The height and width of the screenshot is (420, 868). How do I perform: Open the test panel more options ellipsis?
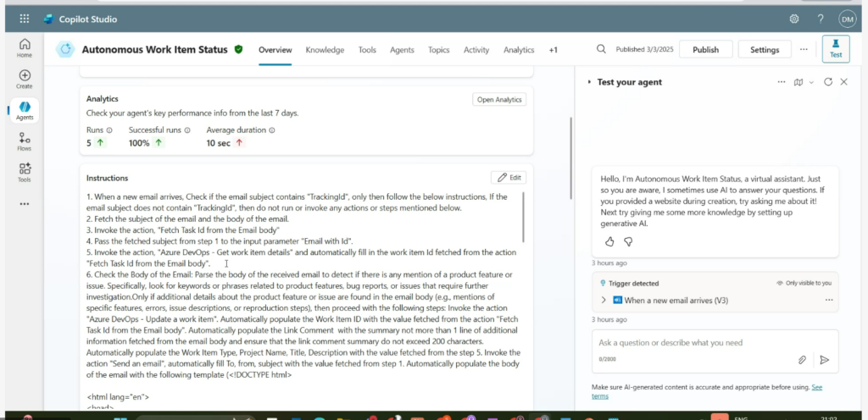pos(781,82)
